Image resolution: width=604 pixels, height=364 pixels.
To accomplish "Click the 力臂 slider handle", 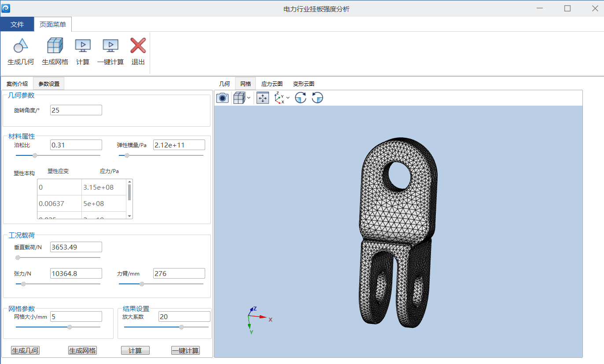I will (142, 284).
